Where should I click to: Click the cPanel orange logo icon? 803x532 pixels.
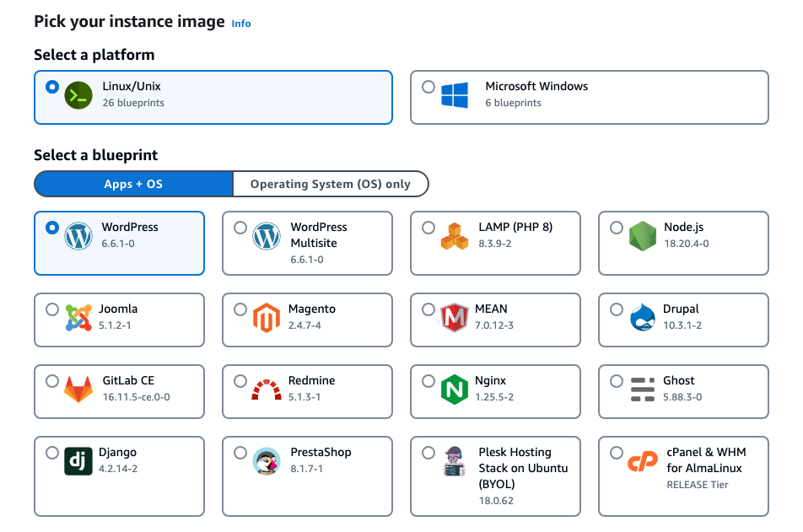click(x=642, y=463)
